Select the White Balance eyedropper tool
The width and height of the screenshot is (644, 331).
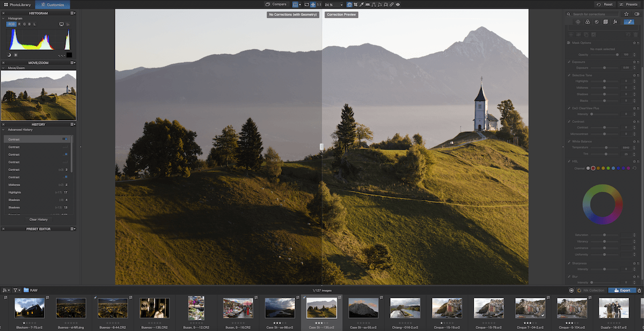(x=362, y=4)
